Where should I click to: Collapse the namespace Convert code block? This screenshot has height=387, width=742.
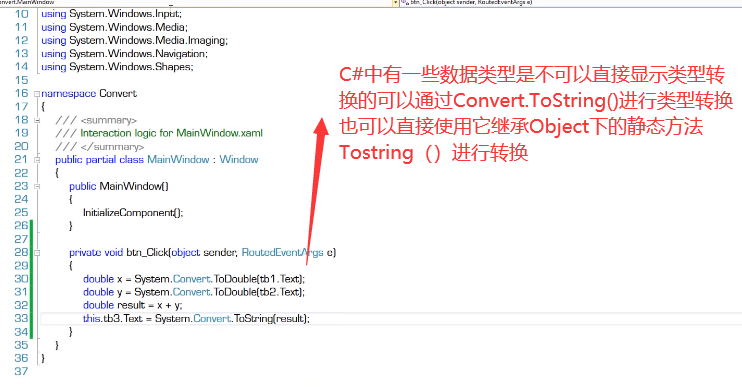coord(37,94)
